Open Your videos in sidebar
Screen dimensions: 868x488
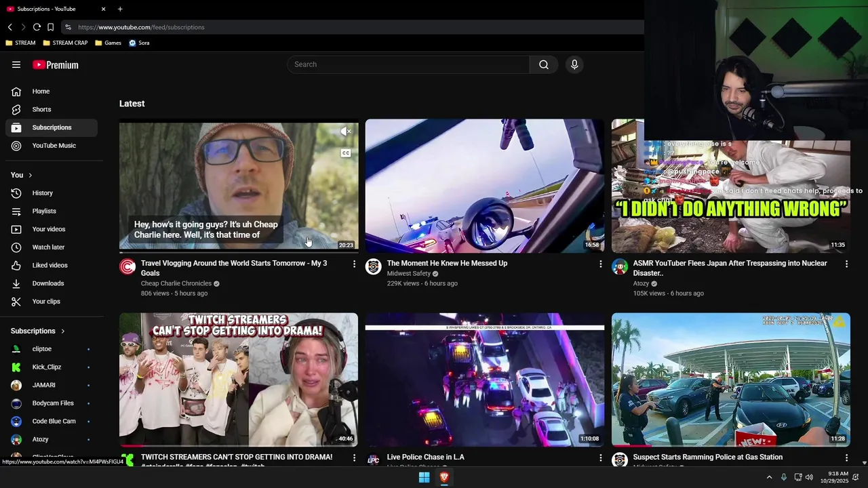pos(52,229)
